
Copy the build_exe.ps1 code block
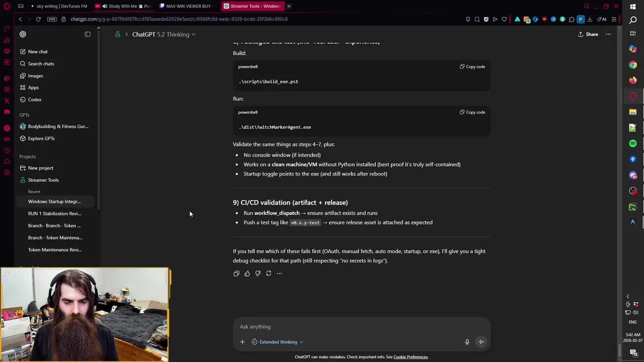pyautogui.click(x=472, y=66)
